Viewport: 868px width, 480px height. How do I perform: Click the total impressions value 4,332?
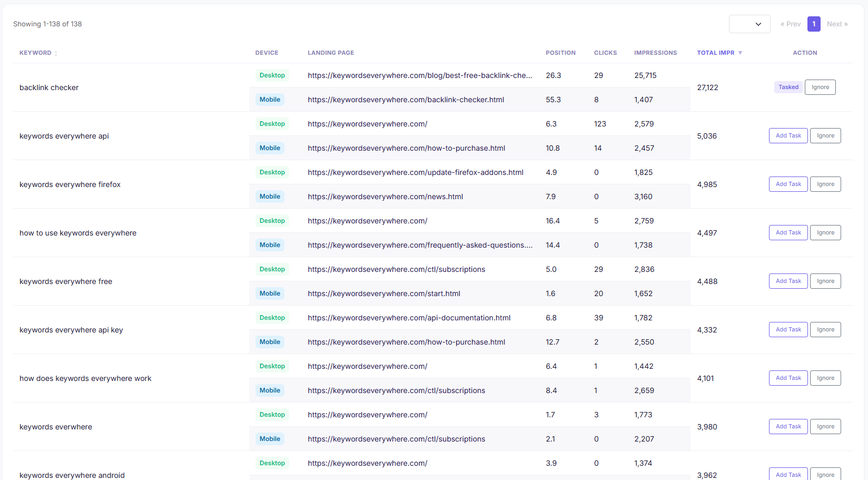point(707,330)
